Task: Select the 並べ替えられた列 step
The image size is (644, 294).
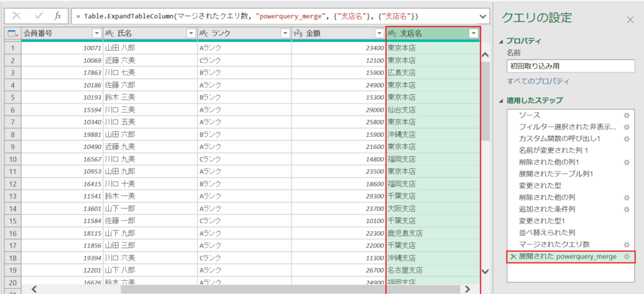Action: pyautogui.click(x=571, y=233)
